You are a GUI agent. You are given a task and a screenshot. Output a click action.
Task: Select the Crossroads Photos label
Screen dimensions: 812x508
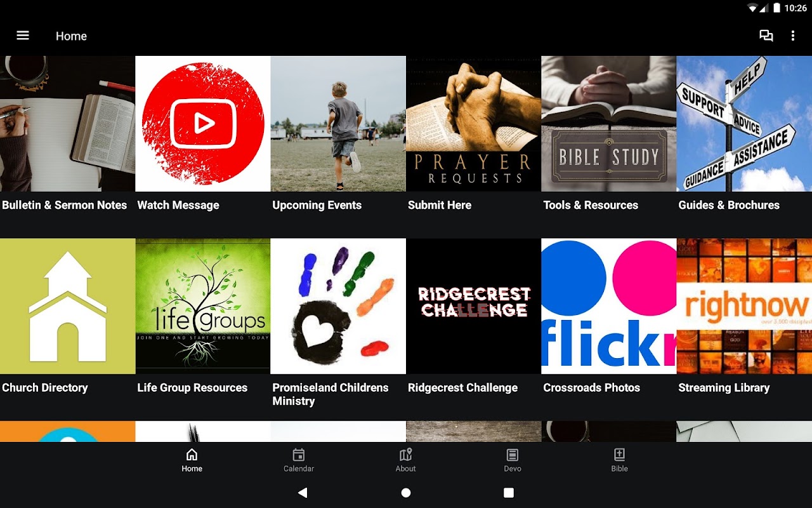click(x=591, y=387)
